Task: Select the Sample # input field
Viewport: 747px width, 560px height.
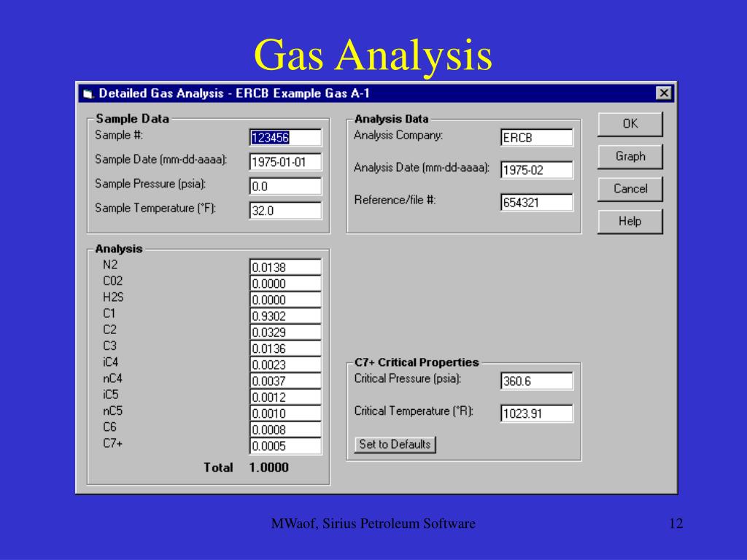Action: click(x=285, y=138)
